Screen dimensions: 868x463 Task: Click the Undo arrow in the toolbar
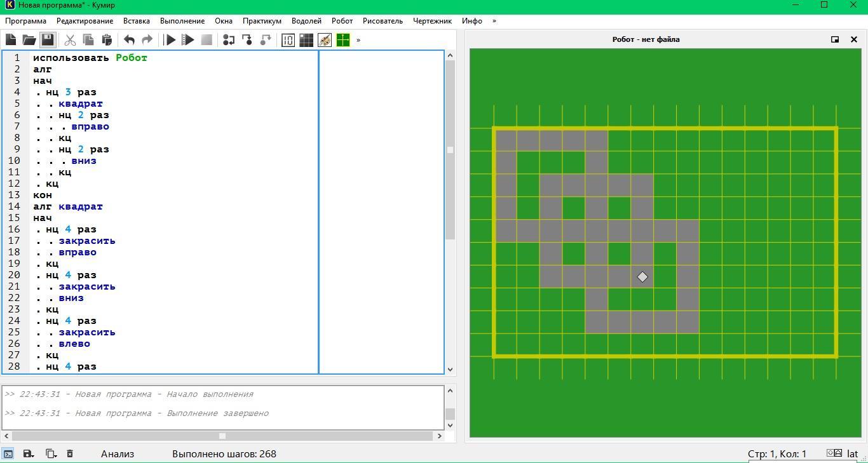[x=129, y=40]
